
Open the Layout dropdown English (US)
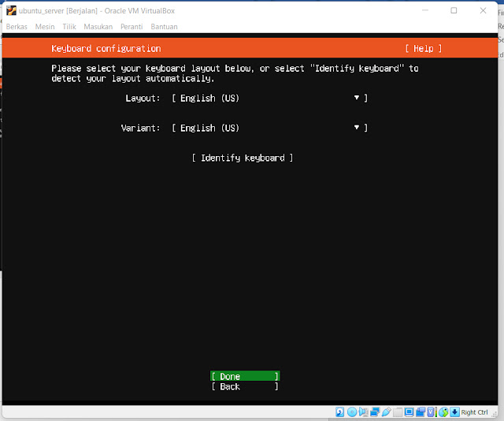click(269, 98)
